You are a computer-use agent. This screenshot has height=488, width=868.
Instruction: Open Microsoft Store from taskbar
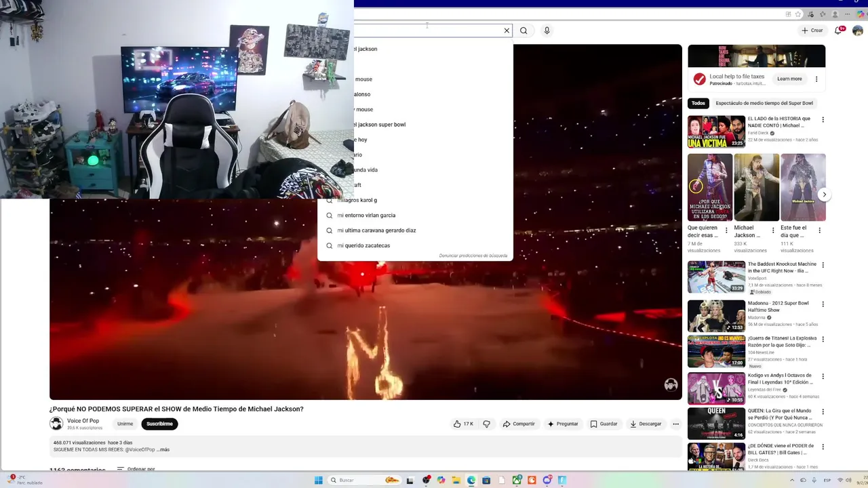[x=486, y=481]
